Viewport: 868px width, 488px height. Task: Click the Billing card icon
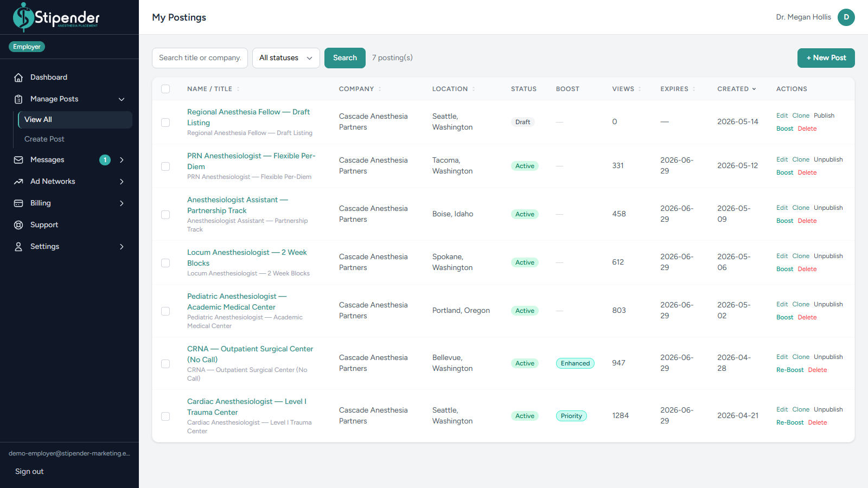click(x=18, y=203)
